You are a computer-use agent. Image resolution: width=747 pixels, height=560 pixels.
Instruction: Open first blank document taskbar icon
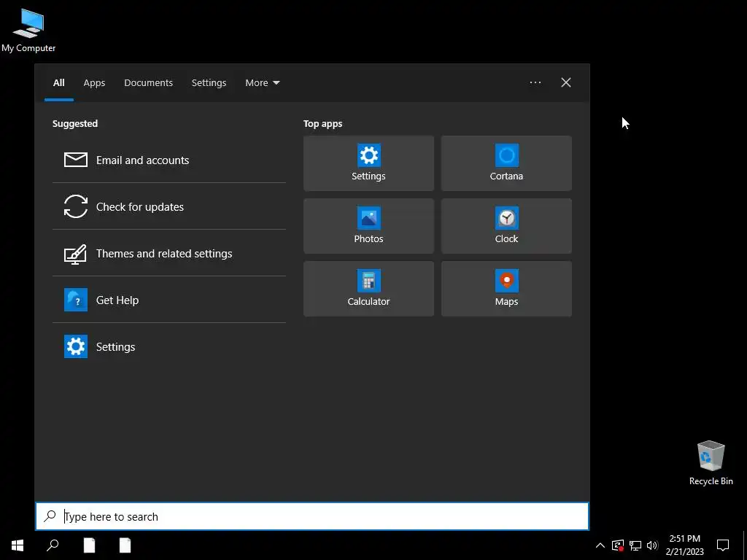click(x=89, y=545)
